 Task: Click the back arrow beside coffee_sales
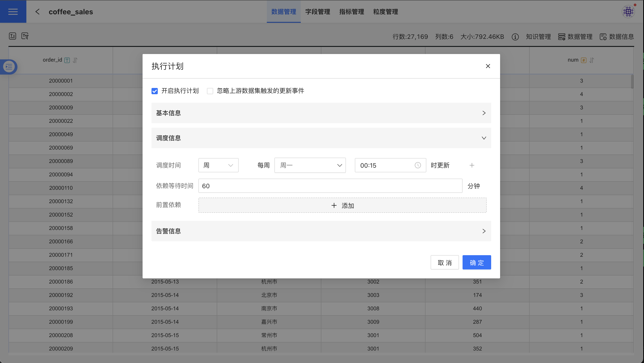tap(38, 11)
